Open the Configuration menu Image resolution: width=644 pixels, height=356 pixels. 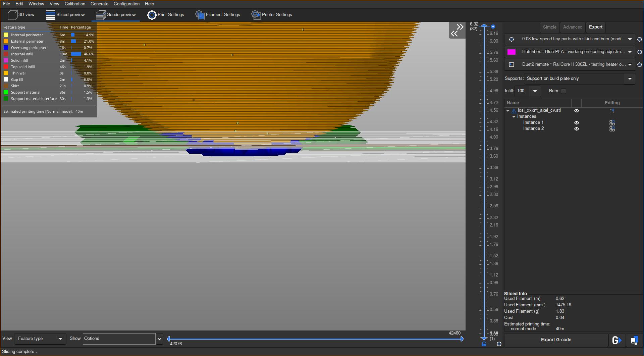point(126,4)
